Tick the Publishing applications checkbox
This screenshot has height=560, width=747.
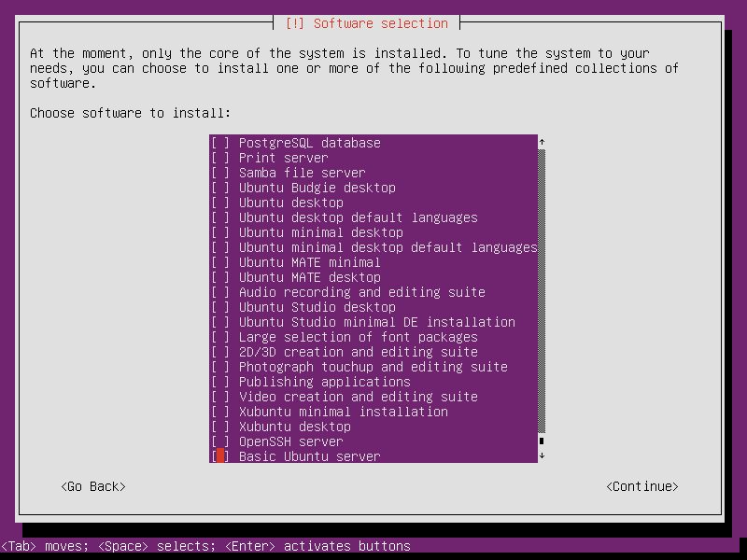220,382
